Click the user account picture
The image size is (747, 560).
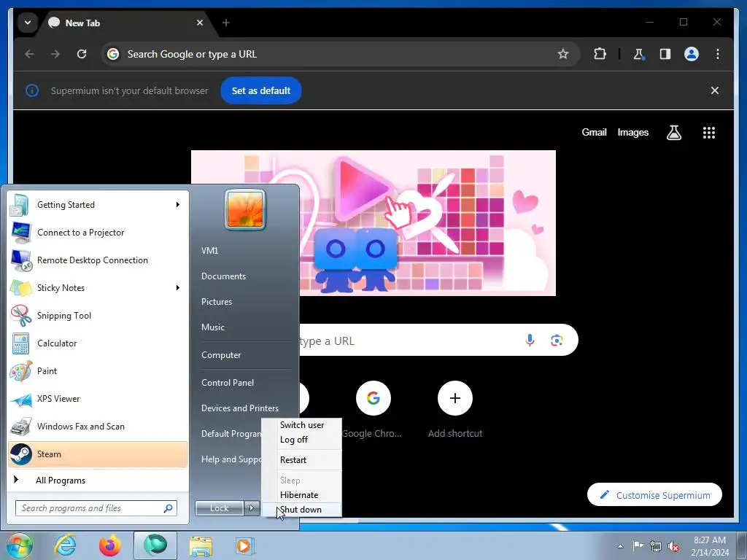coord(245,209)
